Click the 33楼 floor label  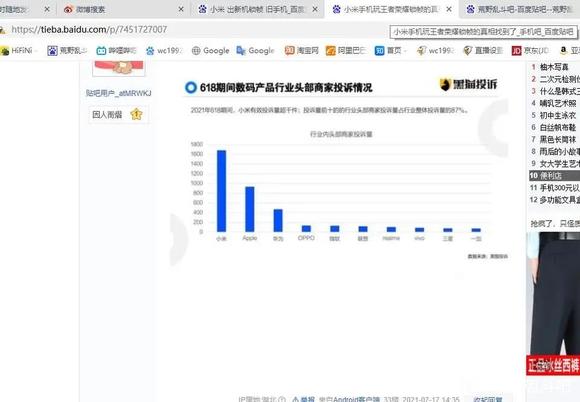point(391,399)
